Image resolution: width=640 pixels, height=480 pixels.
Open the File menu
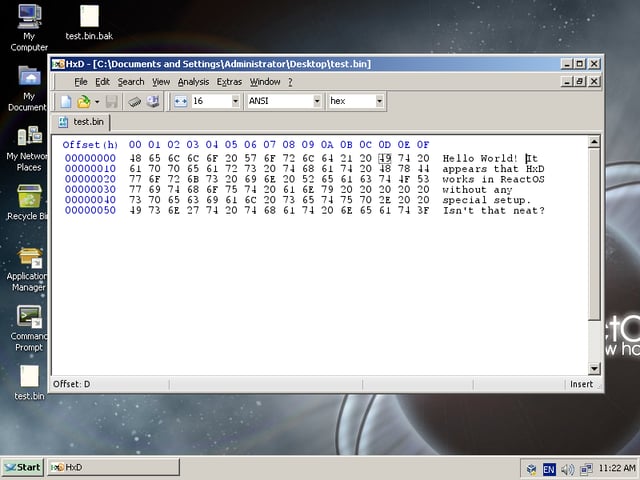coord(81,82)
